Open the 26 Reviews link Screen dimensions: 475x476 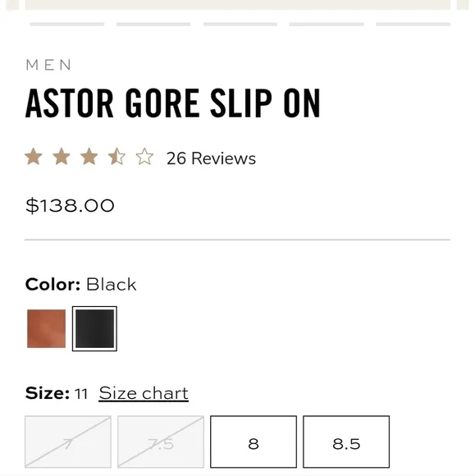[x=211, y=158]
